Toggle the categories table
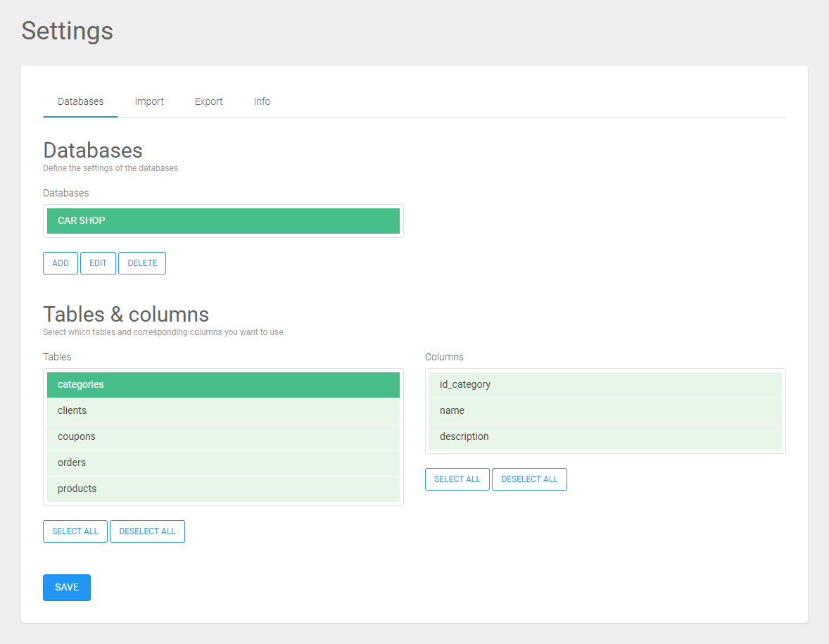Screen dimensions: 829x644 (223, 385)
